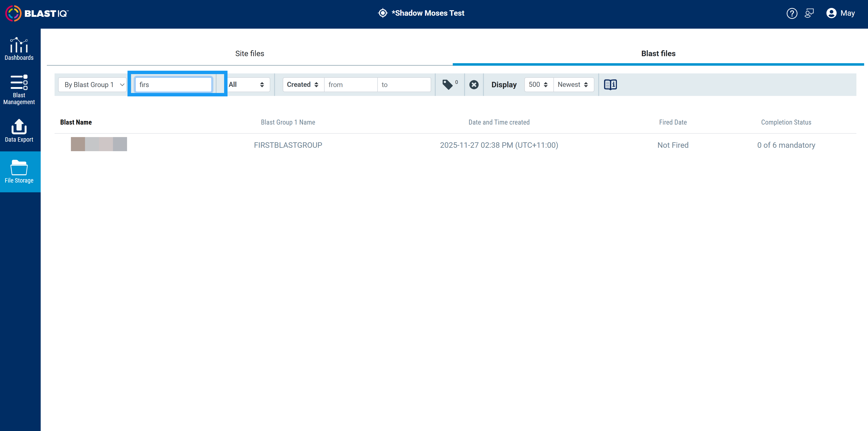Select the Blast files tab
Viewport: 868px width, 431px height.
point(658,54)
